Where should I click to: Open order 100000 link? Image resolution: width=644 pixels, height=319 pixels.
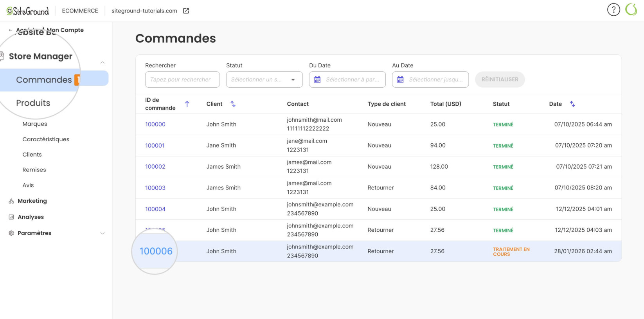pyautogui.click(x=155, y=124)
